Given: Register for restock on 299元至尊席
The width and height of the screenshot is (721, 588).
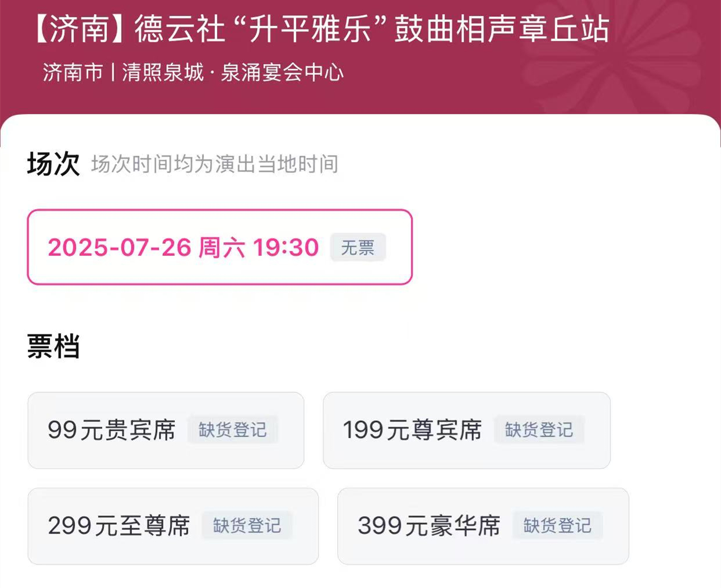Looking at the screenshot, I should tap(247, 526).
